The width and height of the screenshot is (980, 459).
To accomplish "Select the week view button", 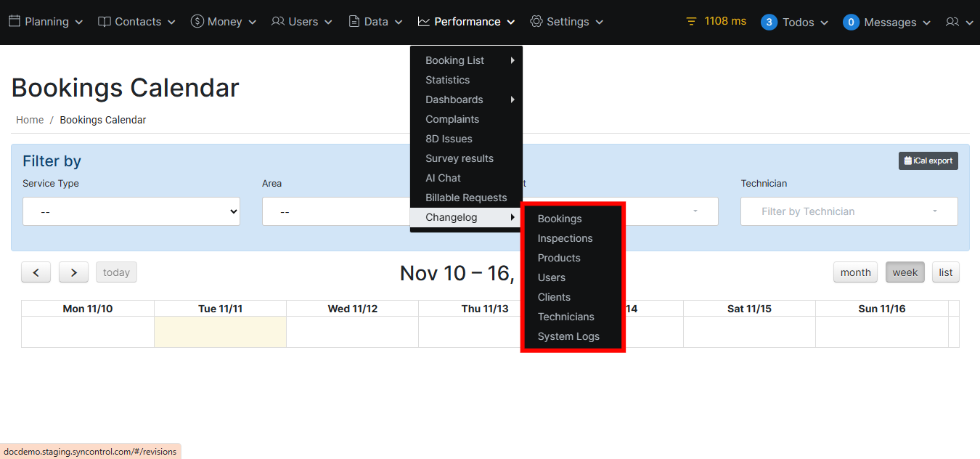I will point(905,272).
